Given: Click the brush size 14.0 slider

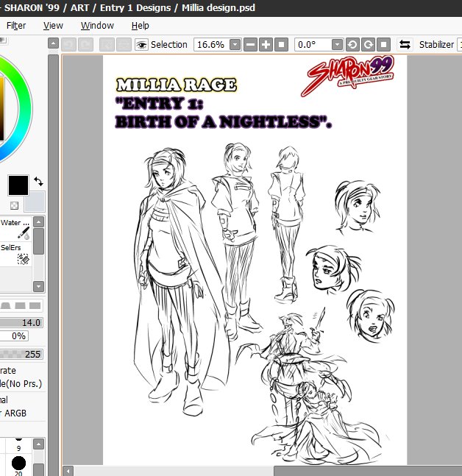Looking at the screenshot, I should [21, 322].
